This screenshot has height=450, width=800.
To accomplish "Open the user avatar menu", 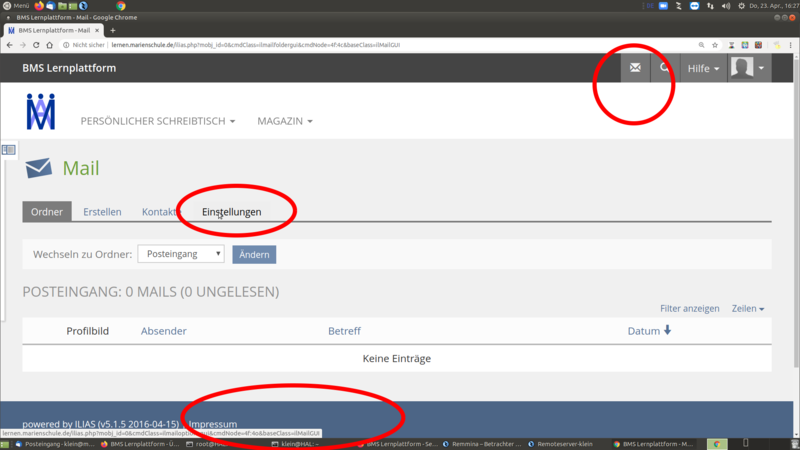I will pyautogui.click(x=748, y=68).
